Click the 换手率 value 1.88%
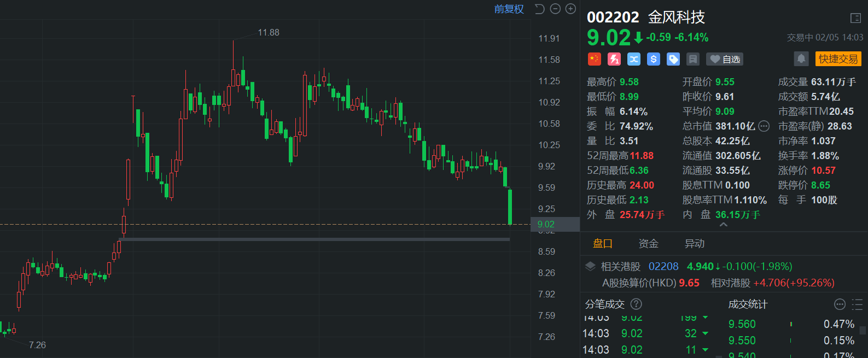 pyautogui.click(x=825, y=156)
